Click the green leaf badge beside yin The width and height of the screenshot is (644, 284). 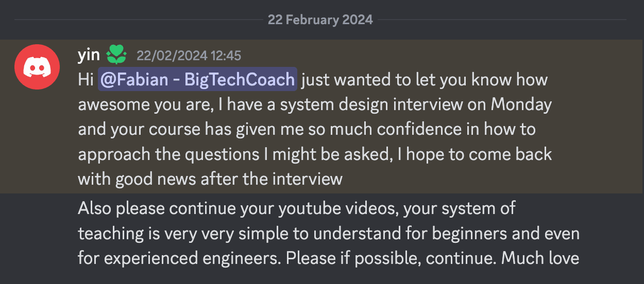(116, 55)
